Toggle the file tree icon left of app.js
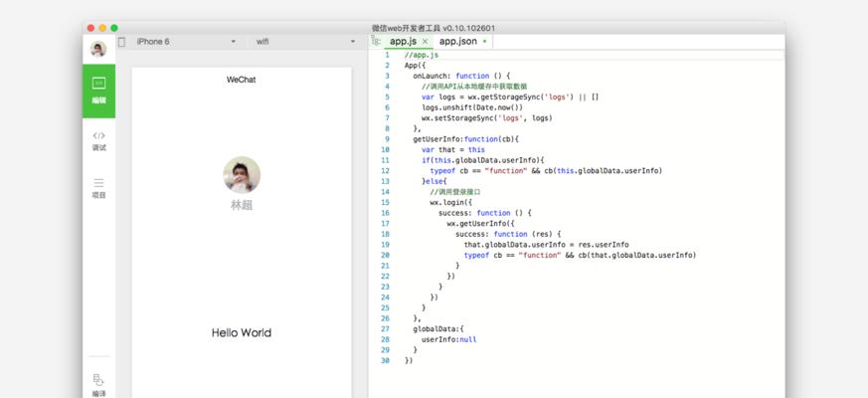This screenshot has height=398, width=868. tap(377, 41)
